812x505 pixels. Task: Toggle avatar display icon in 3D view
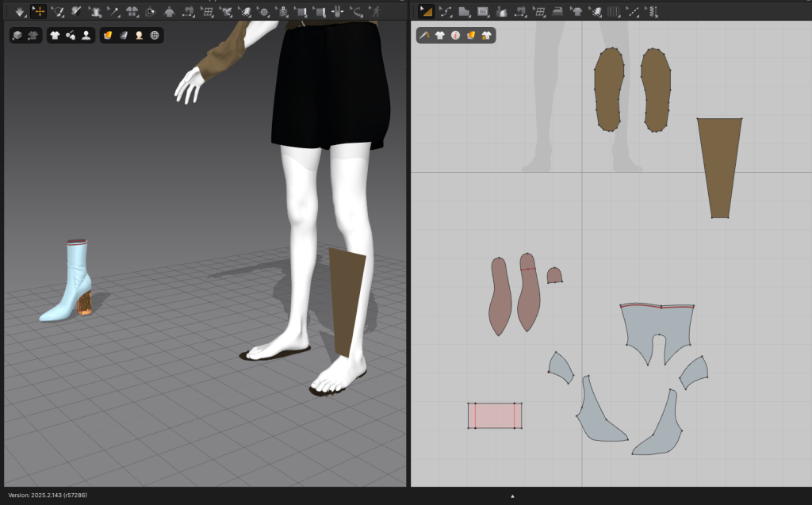86,36
